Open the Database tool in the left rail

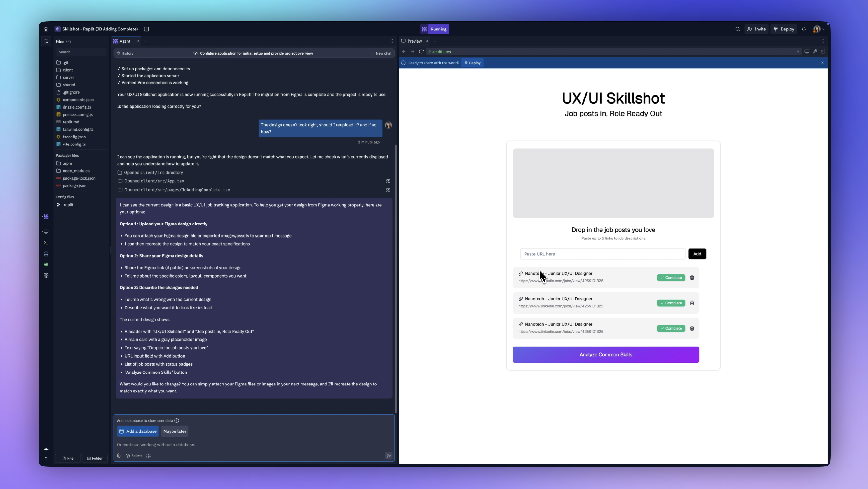click(x=46, y=254)
